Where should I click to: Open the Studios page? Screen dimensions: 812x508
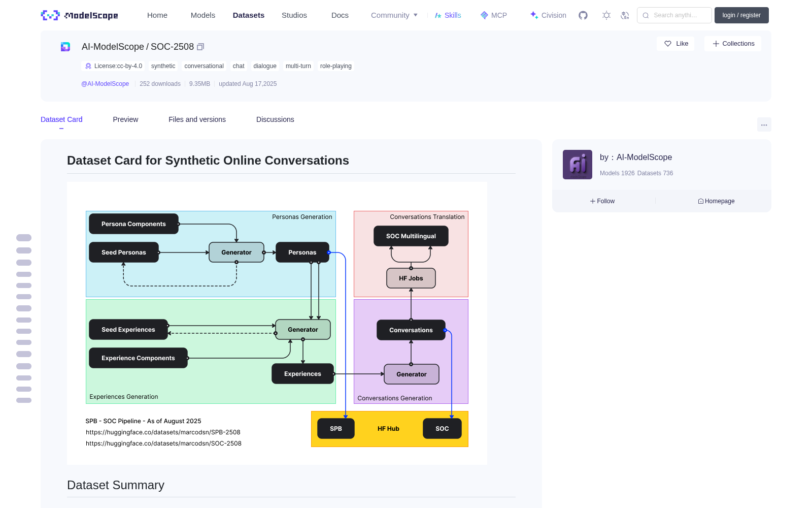(294, 15)
